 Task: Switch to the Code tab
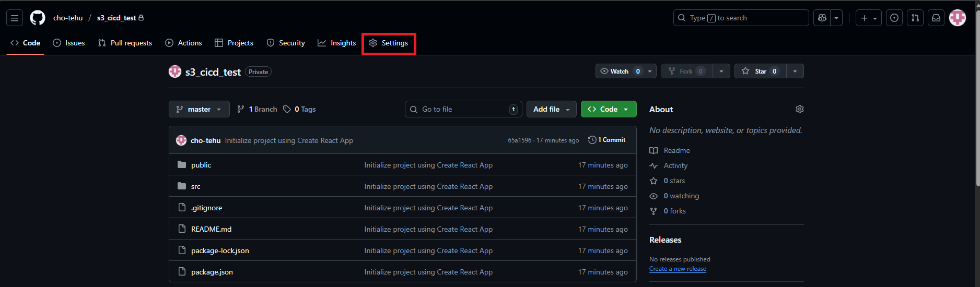25,43
